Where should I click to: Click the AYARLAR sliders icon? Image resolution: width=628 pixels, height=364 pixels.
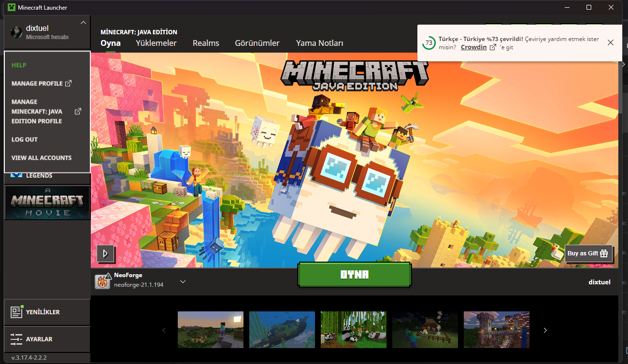(x=17, y=339)
